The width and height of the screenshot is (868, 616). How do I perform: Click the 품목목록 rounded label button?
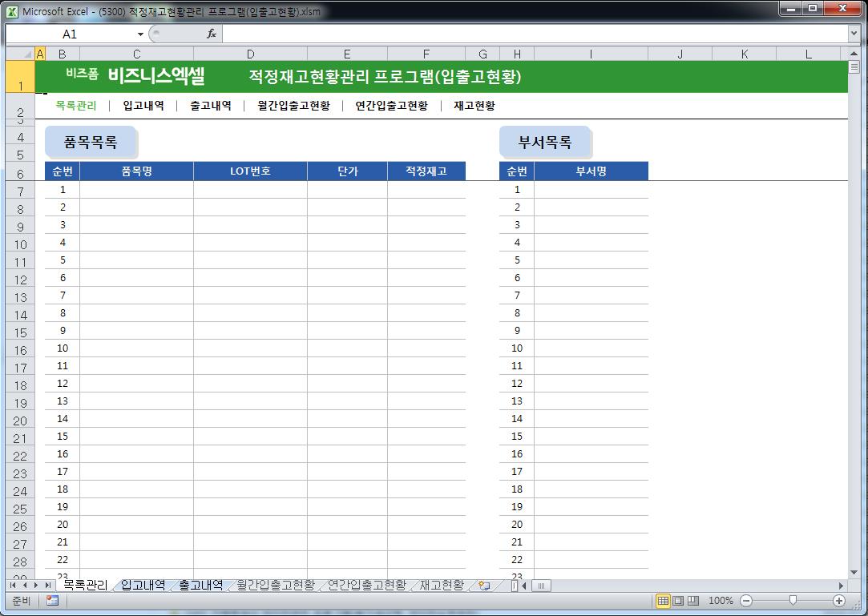pos(91,143)
